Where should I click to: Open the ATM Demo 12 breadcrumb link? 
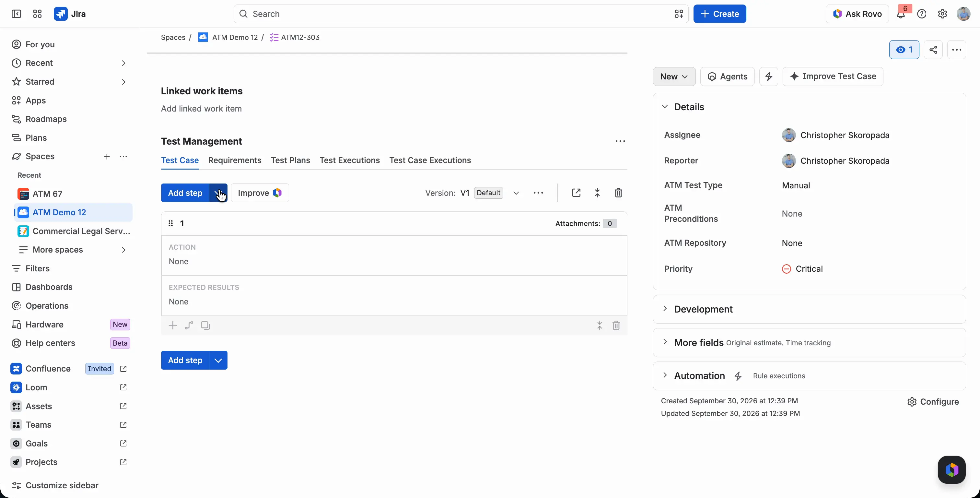(x=235, y=37)
